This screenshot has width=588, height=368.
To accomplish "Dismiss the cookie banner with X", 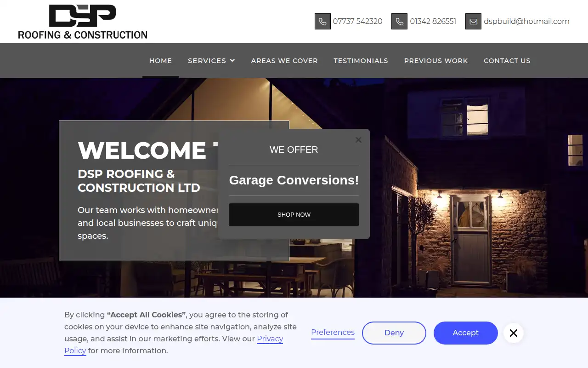I will pos(514,333).
